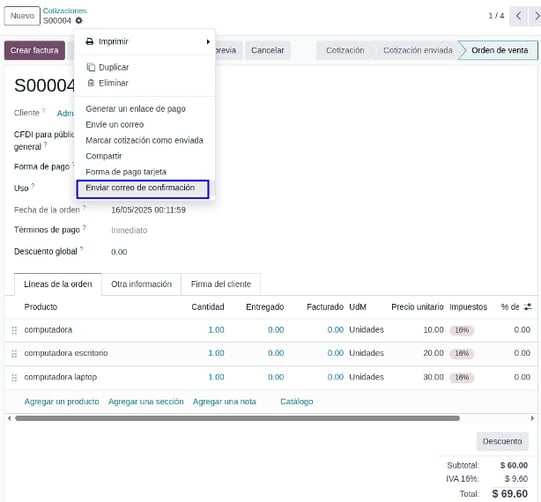
Task: Select Imprimir in the actions menu
Action: (x=145, y=42)
